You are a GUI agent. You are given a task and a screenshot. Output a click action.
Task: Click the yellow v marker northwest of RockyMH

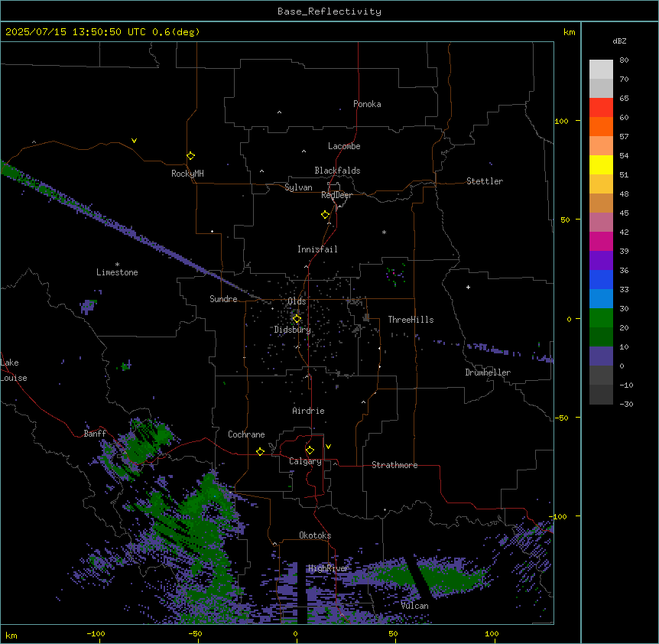pyautogui.click(x=134, y=141)
